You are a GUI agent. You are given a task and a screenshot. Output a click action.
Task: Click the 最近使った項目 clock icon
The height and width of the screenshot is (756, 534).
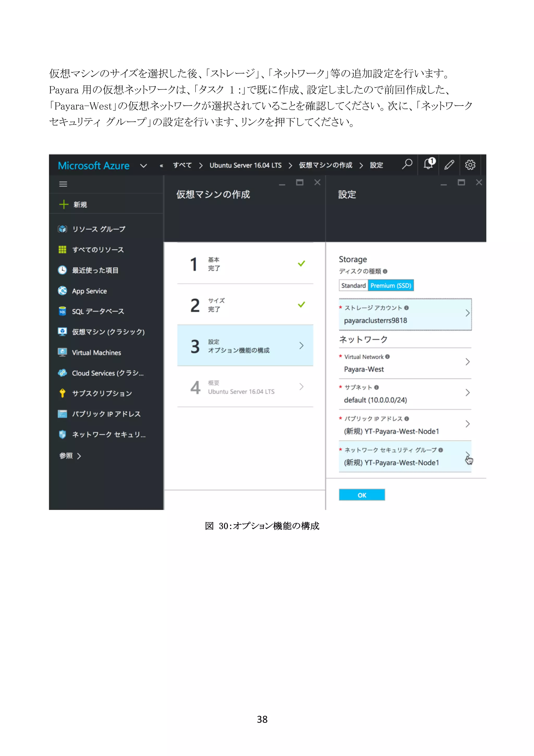coord(62,270)
